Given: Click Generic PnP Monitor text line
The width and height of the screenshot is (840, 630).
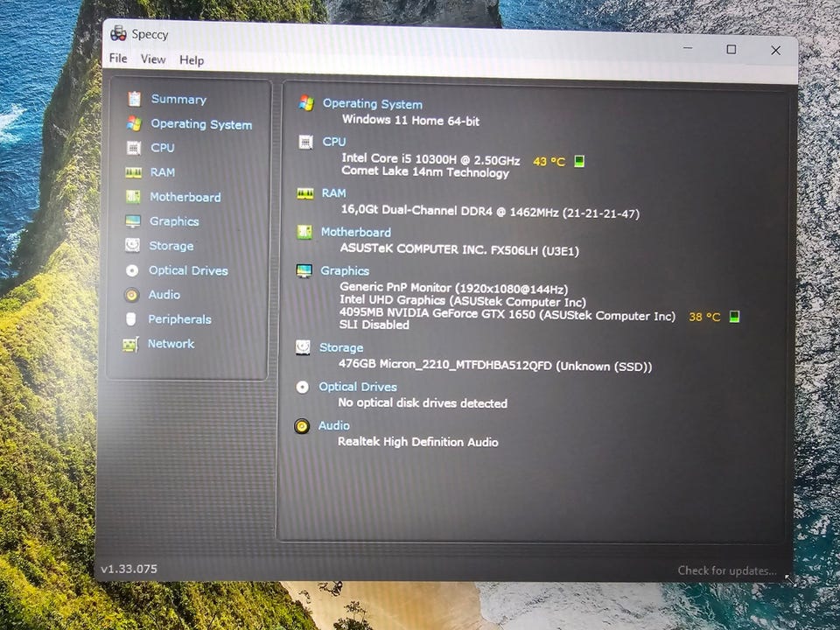Looking at the screenshot, I should coord(454,288).
